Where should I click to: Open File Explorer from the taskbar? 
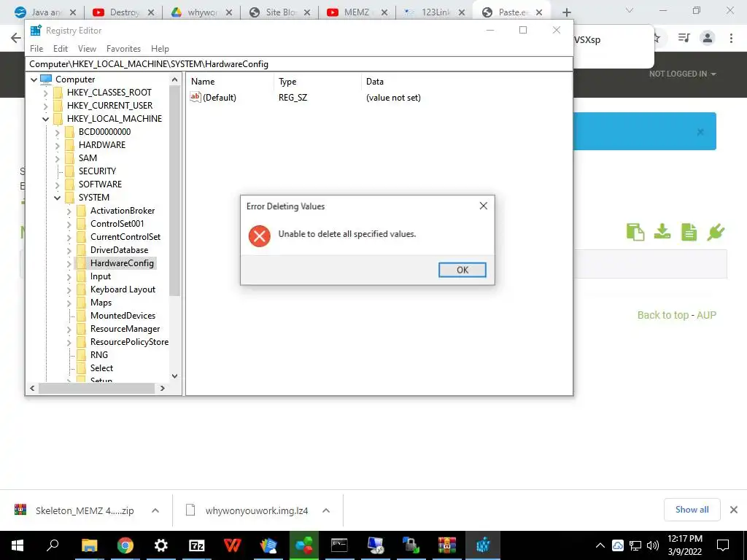pos(89,545)
